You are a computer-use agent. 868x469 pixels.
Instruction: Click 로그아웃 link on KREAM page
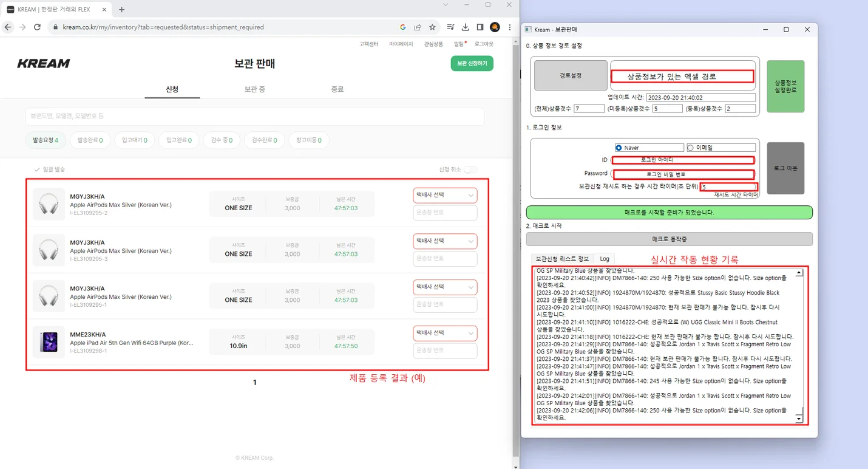(x=484, y=44)
